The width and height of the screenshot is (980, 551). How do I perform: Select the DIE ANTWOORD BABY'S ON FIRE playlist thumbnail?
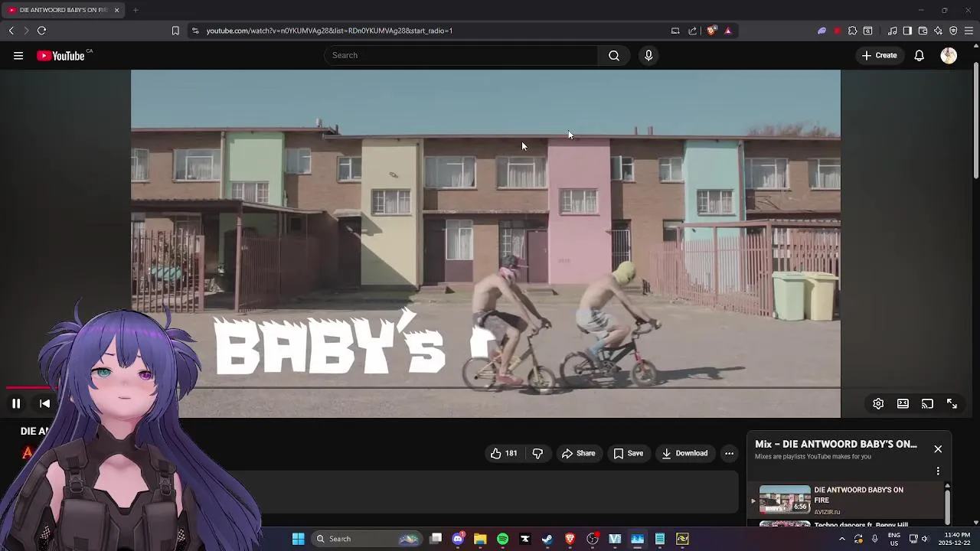(785, 499)
